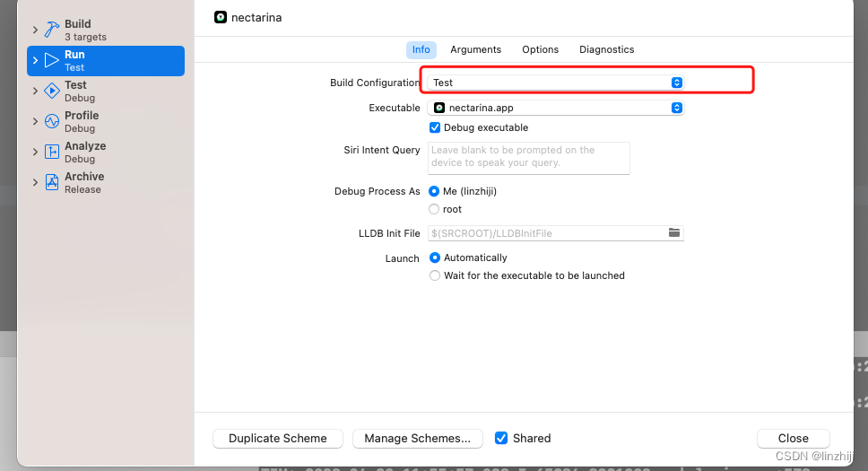This screenshot has width=868, height=471.
Task: Click the LLDB Init File path field
Action: point(556,233)
